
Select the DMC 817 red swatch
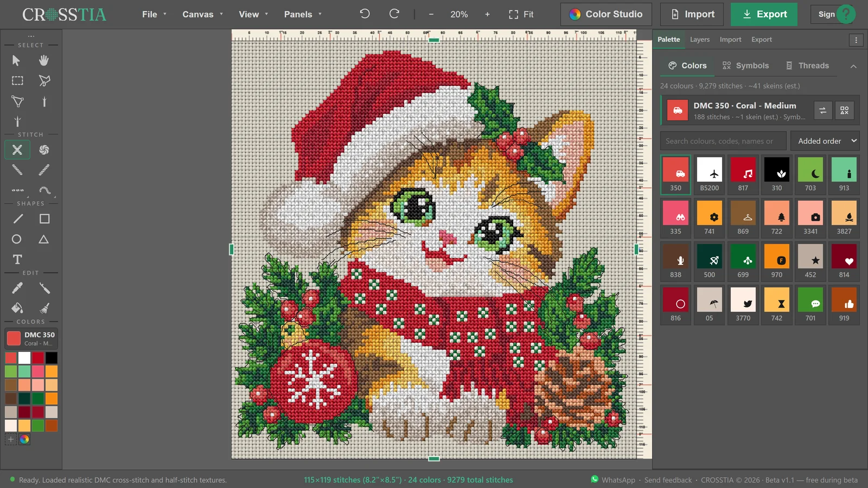click(x=743, y=175)
